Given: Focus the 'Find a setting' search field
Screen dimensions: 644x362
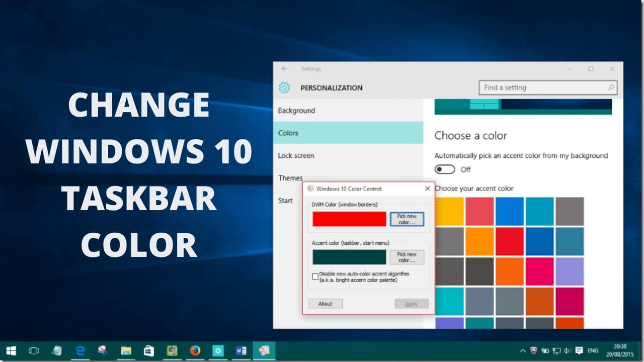Looking at the screenshot, I should pyautogui.click(x=548, y=87).
